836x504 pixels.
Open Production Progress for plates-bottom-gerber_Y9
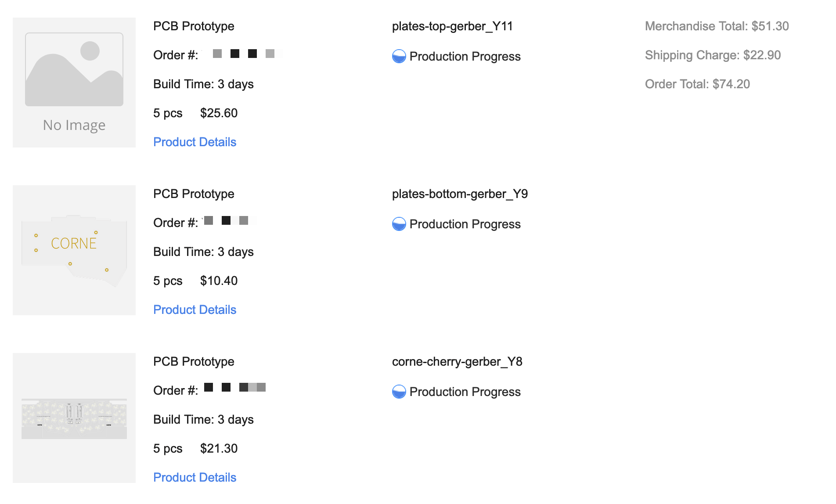[465, 224]
